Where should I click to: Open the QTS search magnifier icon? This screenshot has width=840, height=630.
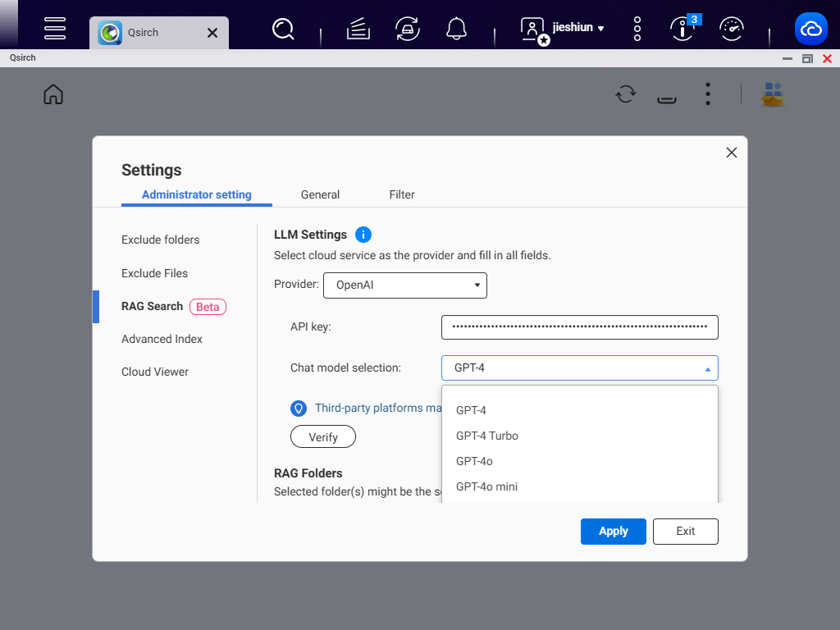283,29
